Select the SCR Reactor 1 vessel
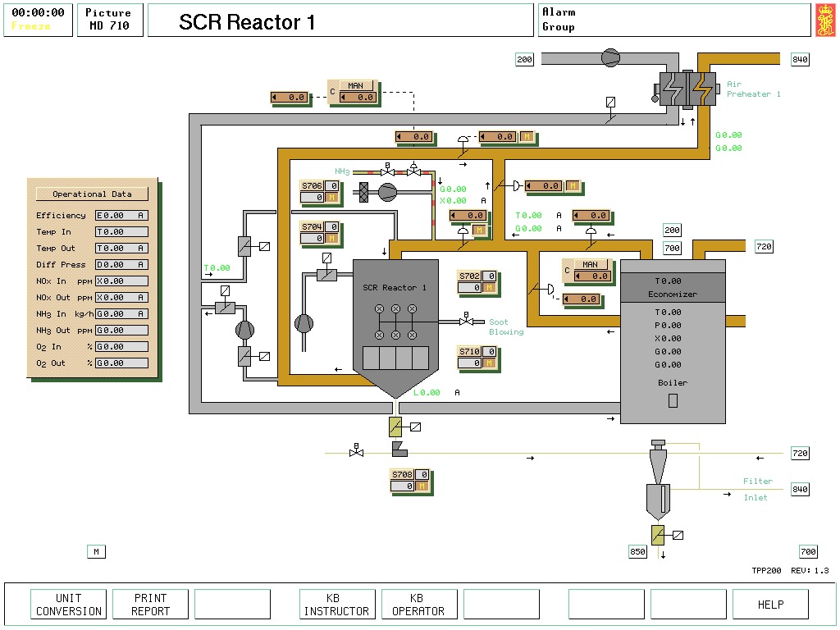The height and width of the screenshot is (630, 840). [x=396, y=328]
